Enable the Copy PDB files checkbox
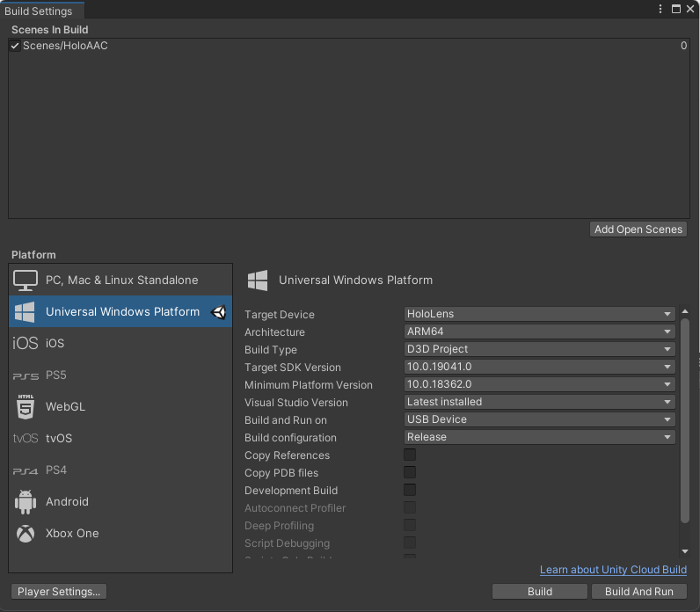This screenshot has height=612, width=700. click(410, 472)
